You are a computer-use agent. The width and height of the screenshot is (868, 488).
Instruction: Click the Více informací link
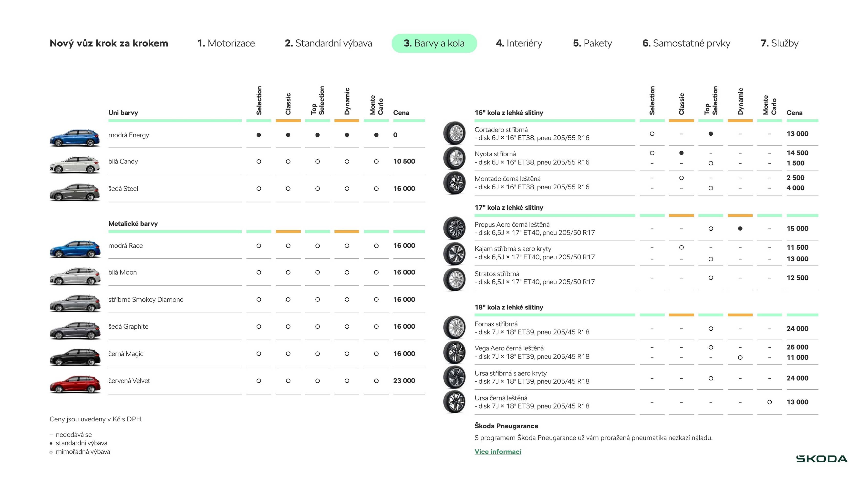pyautogui.click(x=497, y=452)
